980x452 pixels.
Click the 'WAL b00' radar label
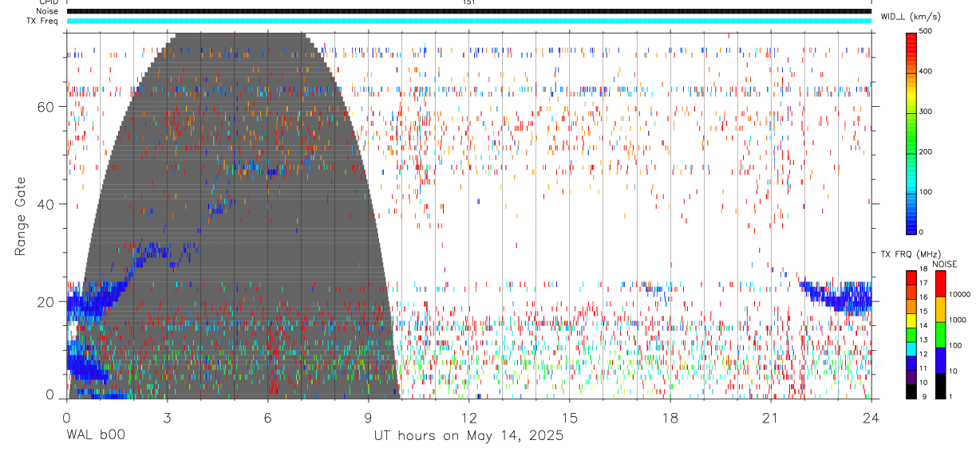[x=96, y=436]
